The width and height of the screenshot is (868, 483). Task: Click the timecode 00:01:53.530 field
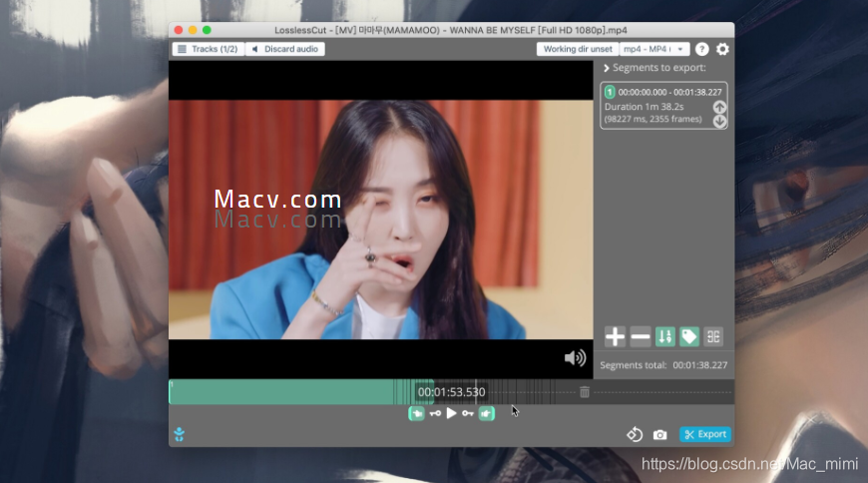click(451, 392)
